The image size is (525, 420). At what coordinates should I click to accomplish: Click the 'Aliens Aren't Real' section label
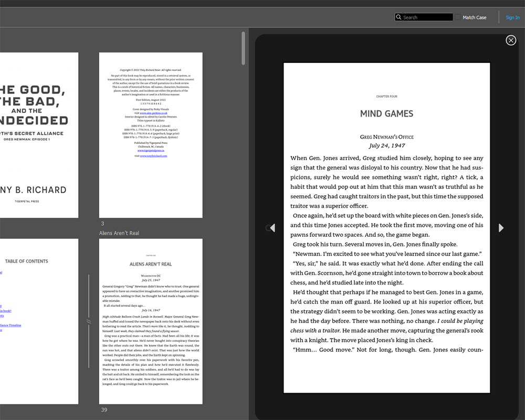coord(119,233)
